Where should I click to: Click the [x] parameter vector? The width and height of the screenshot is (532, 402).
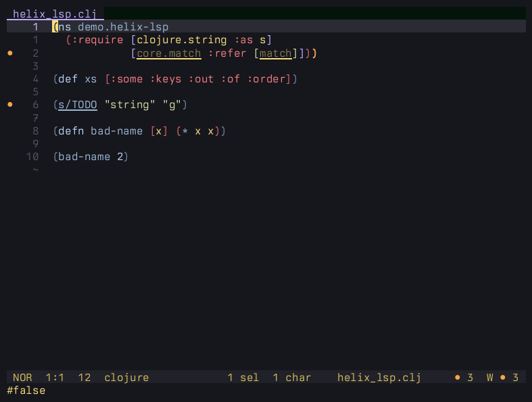[159, 131]
